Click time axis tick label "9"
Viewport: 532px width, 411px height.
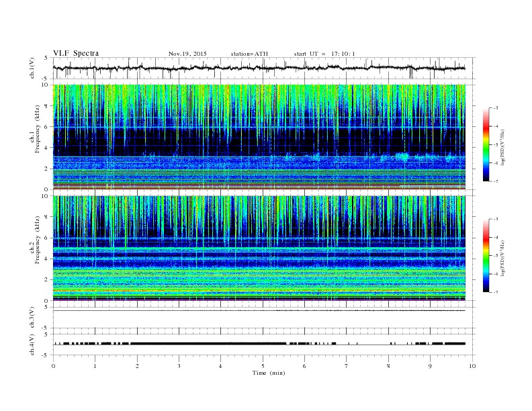pos(430,366)
